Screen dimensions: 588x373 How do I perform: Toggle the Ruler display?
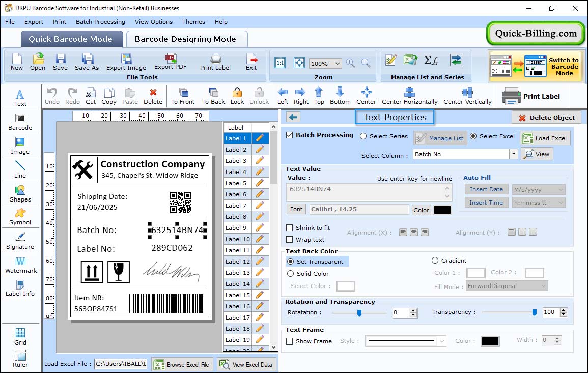click(20, 359)
